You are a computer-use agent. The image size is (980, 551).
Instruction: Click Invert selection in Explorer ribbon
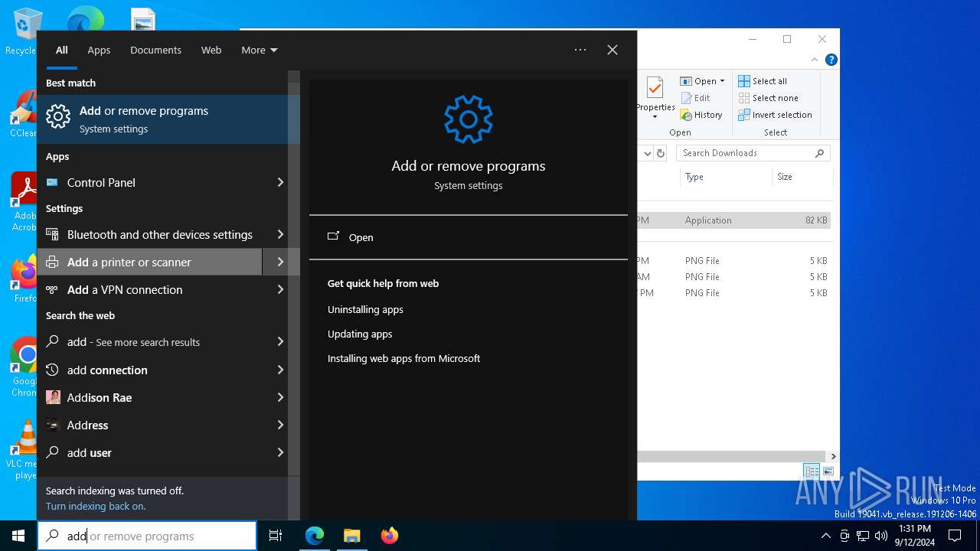tap(775, 115)
